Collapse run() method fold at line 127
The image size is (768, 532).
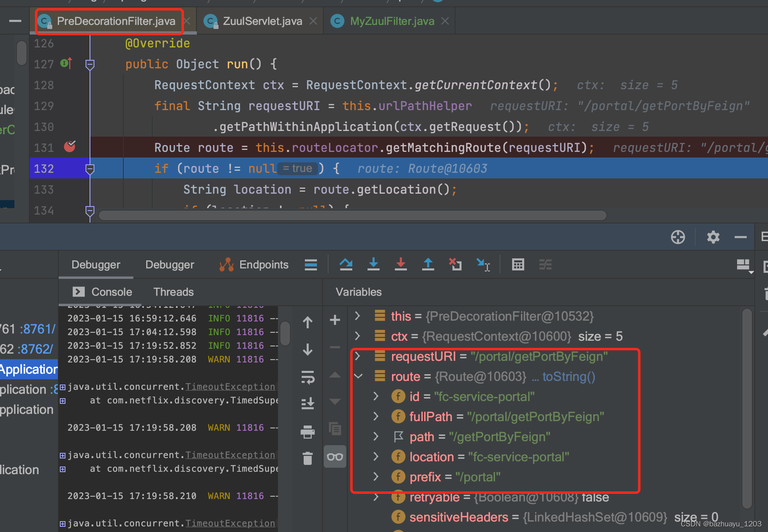click(x=90, y=64)
